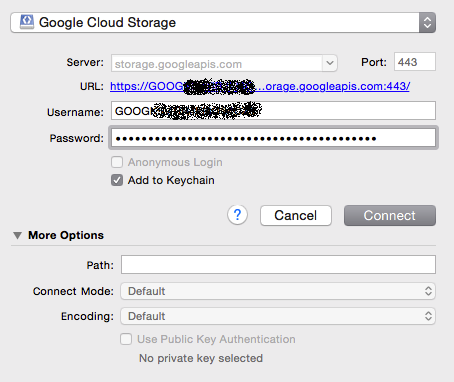The image size is (454, 382).
Task: Click the 'Path:' label
Action: [x=100, y=265]
